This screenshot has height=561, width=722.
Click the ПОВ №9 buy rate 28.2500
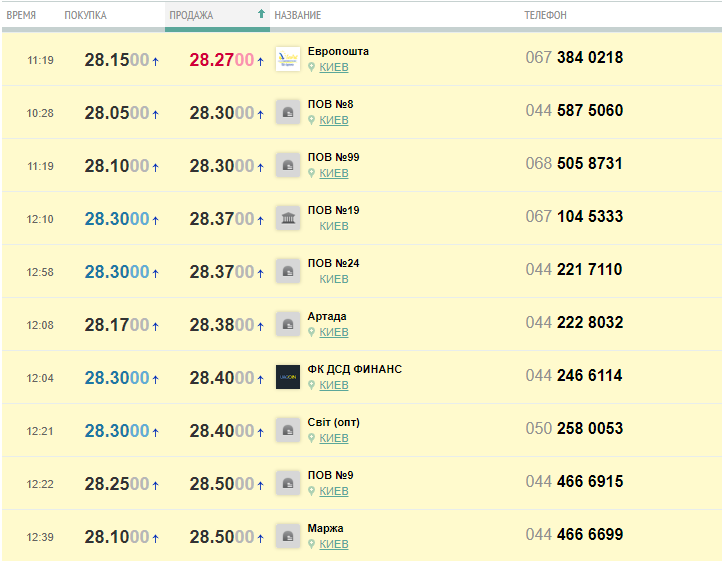(116, 484)
